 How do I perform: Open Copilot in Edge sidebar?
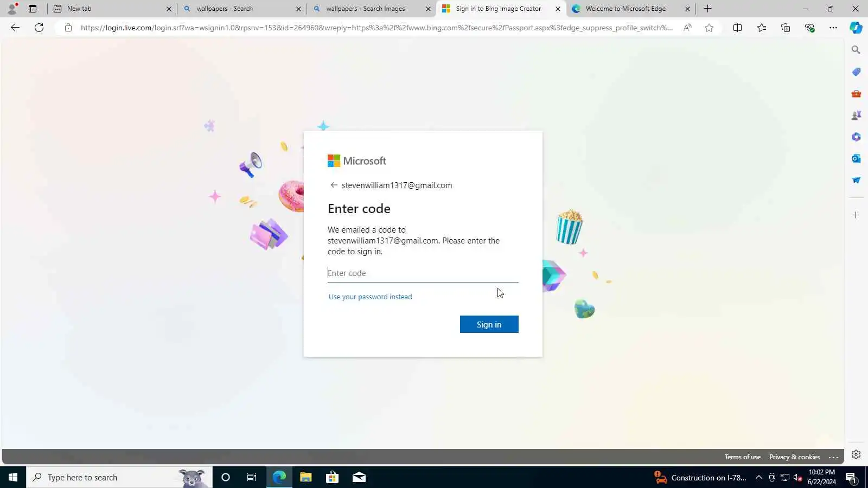coord(856,28)
